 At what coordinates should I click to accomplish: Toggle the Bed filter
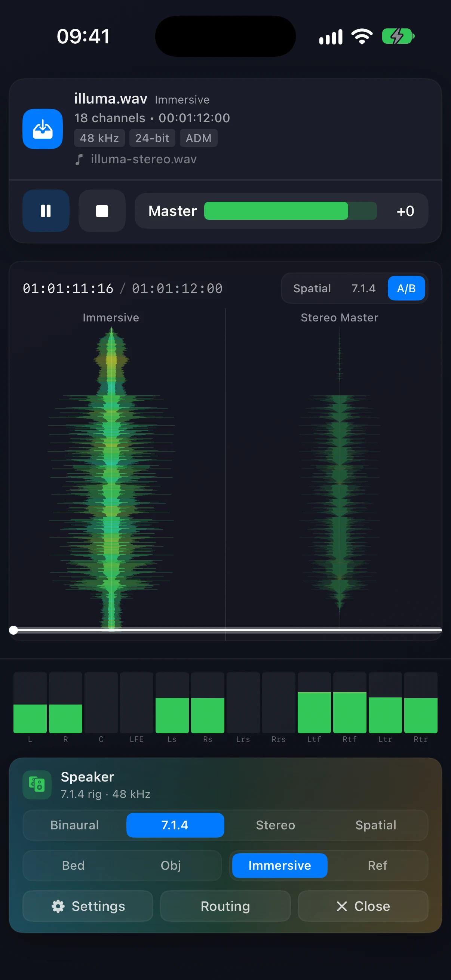pyautogui.click(x=73, y=865)
